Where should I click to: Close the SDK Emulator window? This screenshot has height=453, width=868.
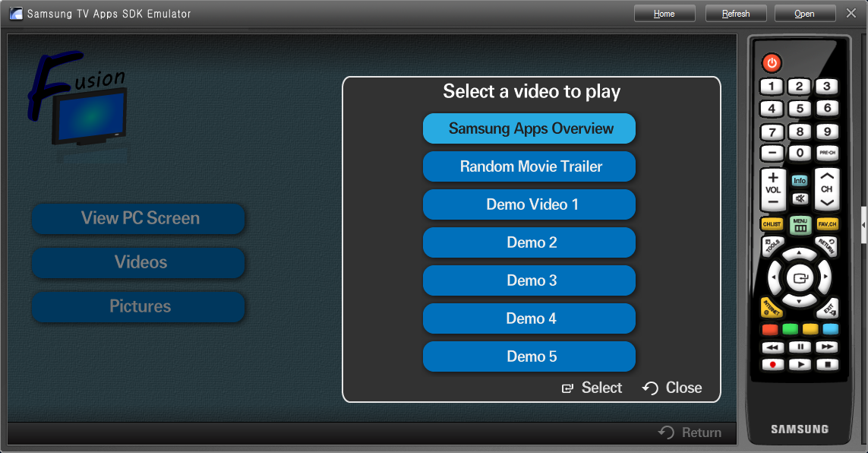click(x=851, y=13)
